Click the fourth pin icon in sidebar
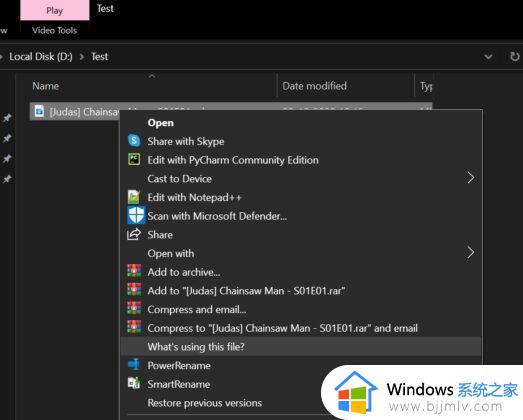The width and height of the screenshot is (523, 420). [7, 179]
